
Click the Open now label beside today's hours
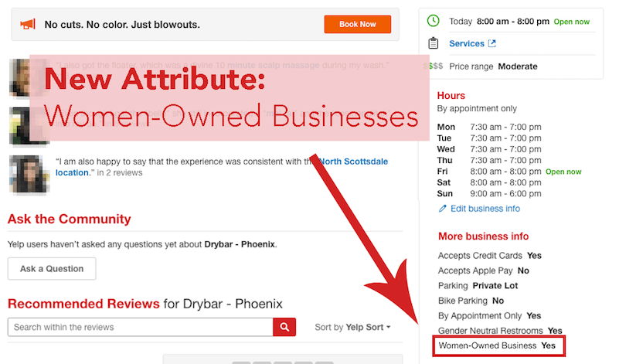click(572, 22)
